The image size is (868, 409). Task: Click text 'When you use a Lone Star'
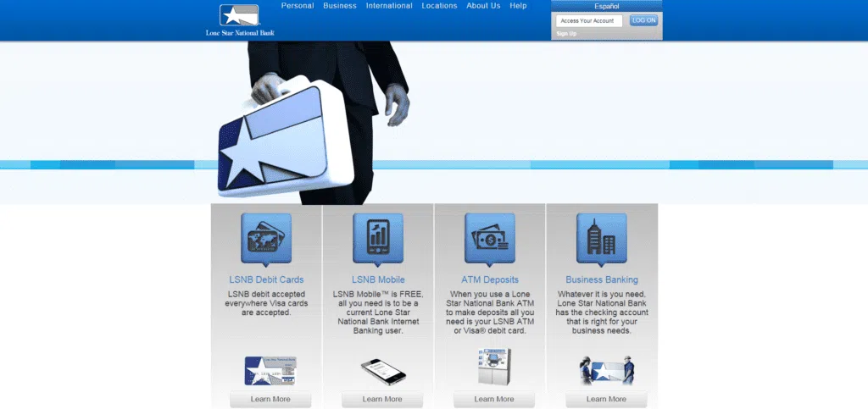pos(490,295)
